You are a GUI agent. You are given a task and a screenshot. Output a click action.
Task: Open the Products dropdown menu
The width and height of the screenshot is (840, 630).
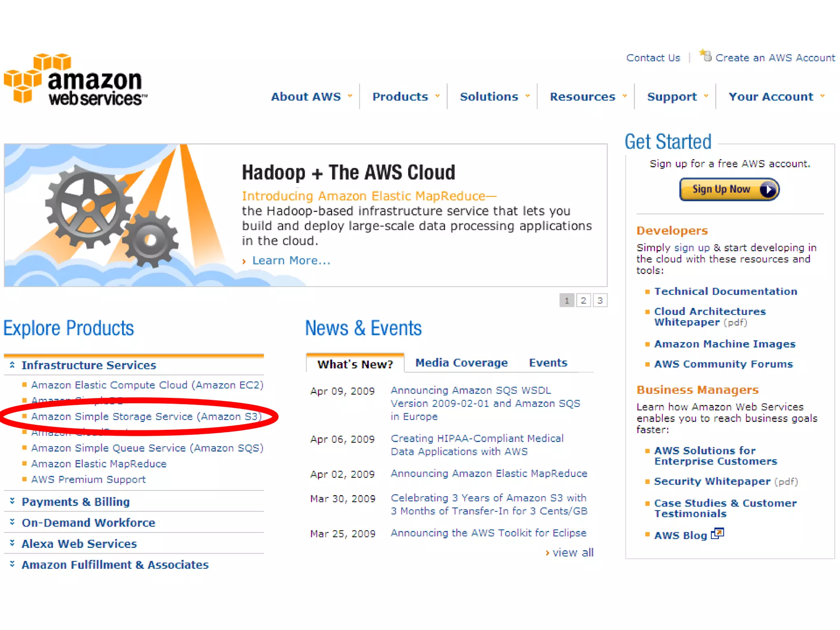(x=406, y=97)
